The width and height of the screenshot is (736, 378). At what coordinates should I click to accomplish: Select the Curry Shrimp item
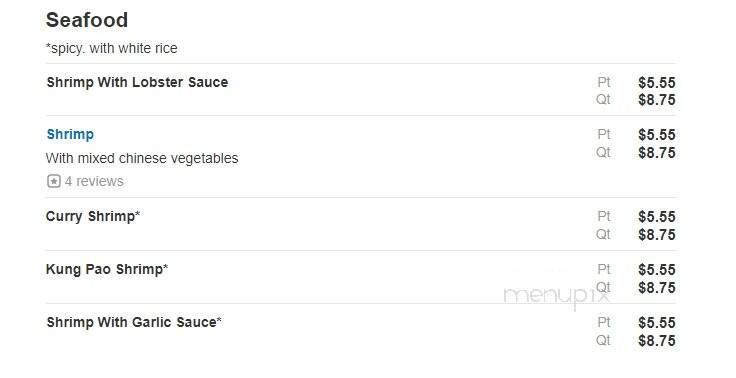point(93,216)
